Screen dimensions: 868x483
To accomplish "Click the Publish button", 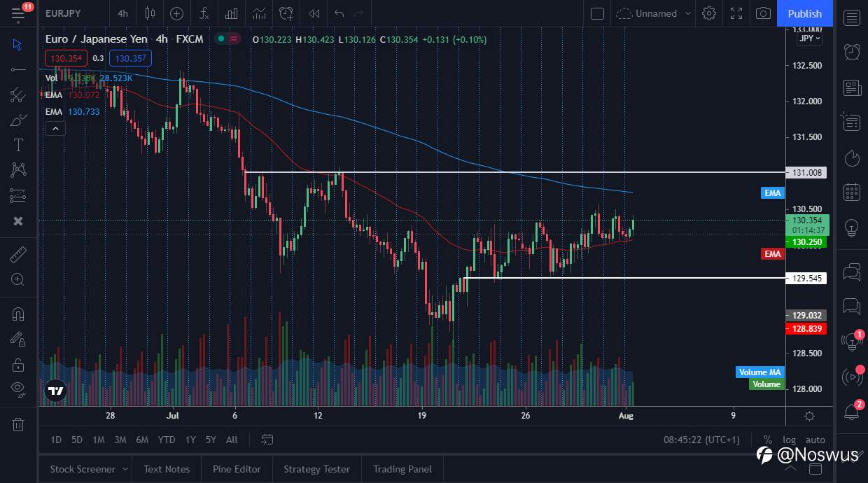I will (x=805, y=13).
